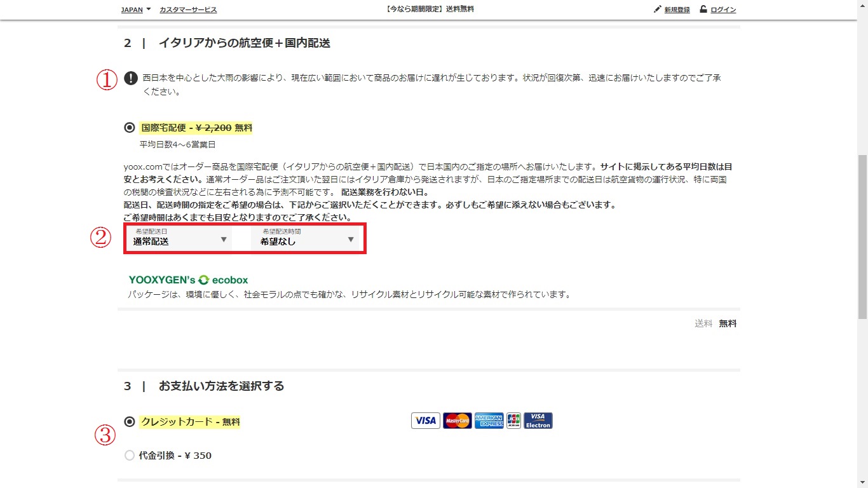Click the padlock icon beside ログイン
This screenshot has height=488, width=868.
(x=703, y=10)
